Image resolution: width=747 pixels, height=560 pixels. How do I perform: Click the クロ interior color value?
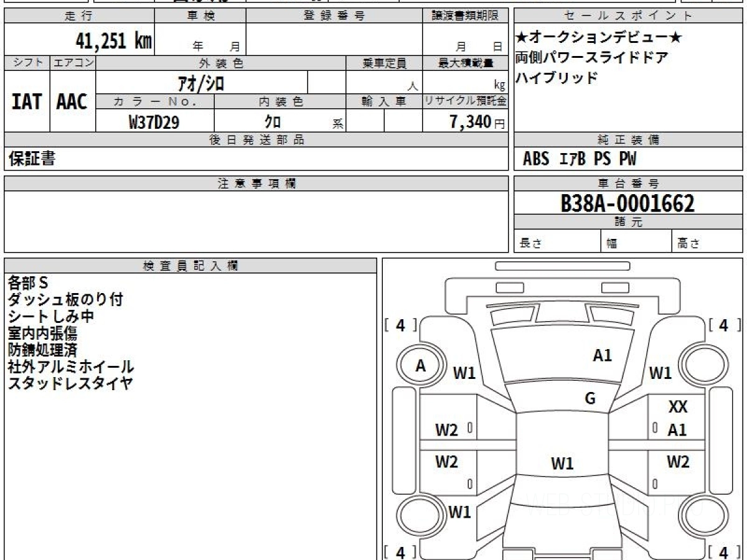(273, 122)
